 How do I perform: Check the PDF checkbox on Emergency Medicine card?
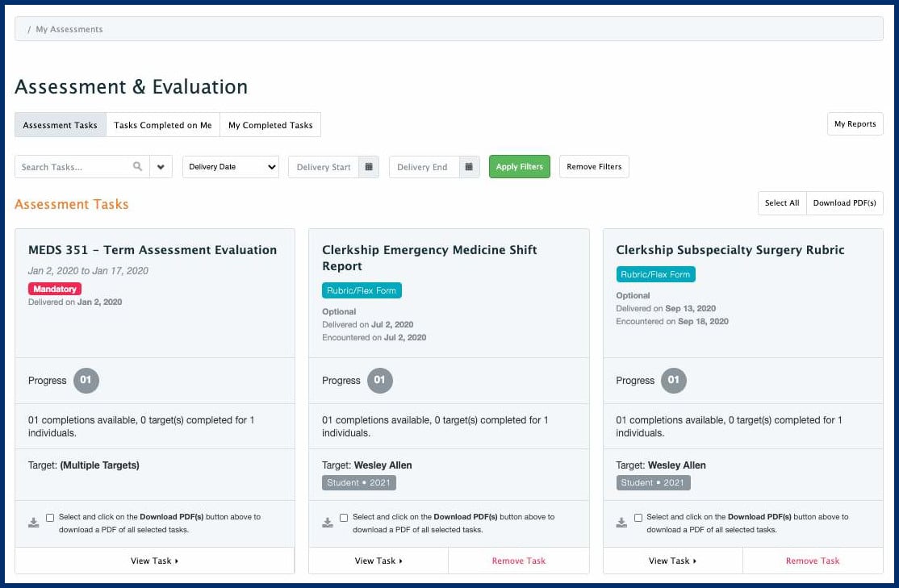[x=344, y=517]
